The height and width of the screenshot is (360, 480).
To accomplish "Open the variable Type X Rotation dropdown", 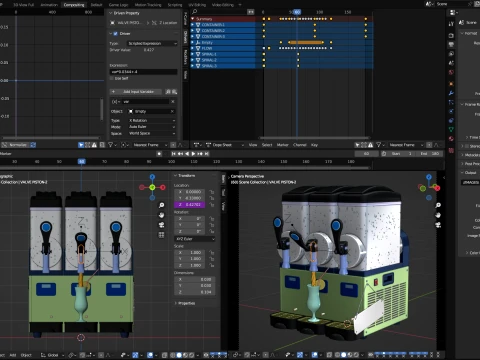I will tap(152, 120).
